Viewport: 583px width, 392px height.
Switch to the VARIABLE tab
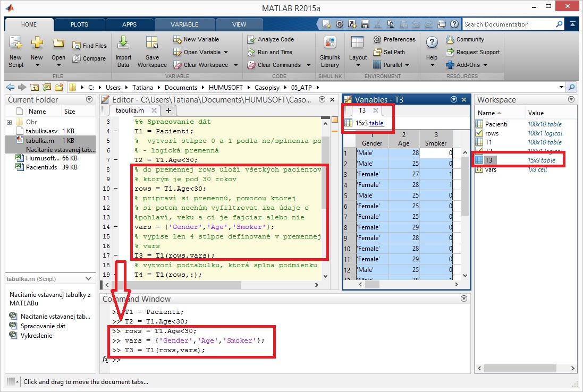coord(184,24)
